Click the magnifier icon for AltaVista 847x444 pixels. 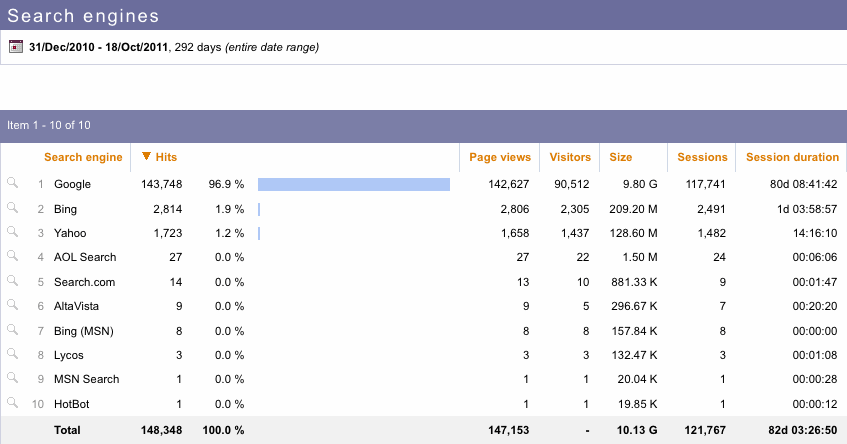pos(12,305)
